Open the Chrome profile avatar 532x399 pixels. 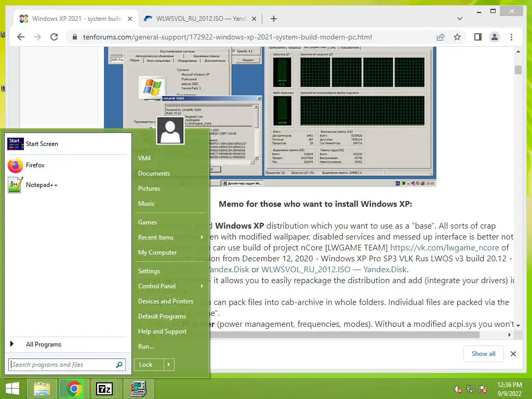point(495,37)
